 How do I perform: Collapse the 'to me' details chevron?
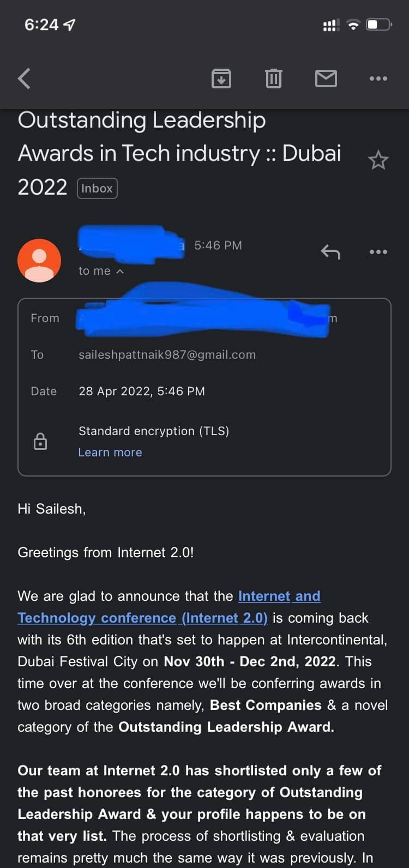(x=120, y=271)
